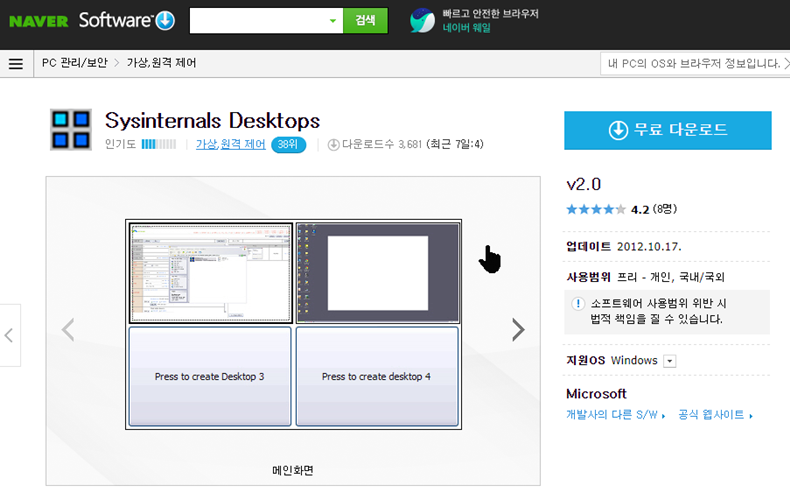Go to previous software with page-edge arrow

click(x=9, y=335)
